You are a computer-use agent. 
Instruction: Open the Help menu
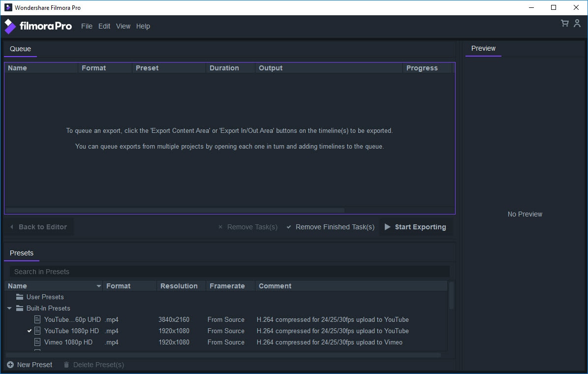coord(143,26)
